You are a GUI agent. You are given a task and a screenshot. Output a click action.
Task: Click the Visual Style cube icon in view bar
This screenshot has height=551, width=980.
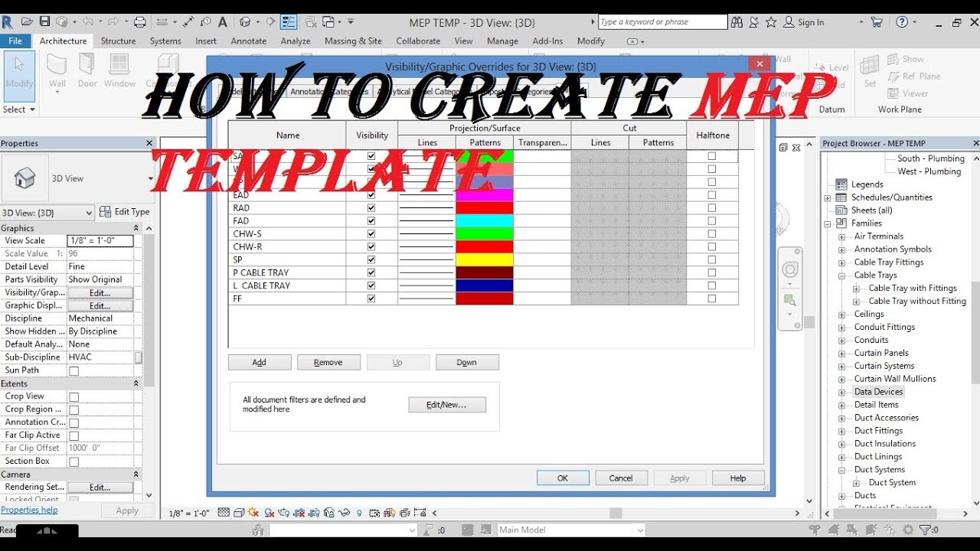click(239, 513)
